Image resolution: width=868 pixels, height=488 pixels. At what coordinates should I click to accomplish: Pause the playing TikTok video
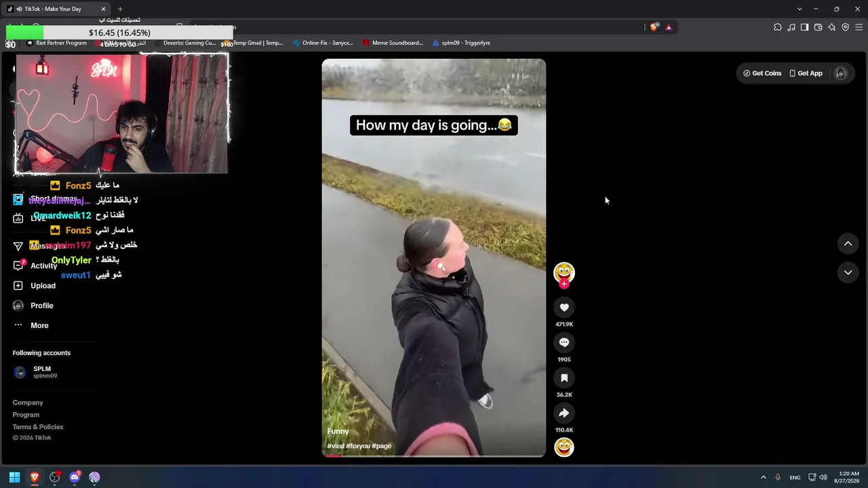434,258
